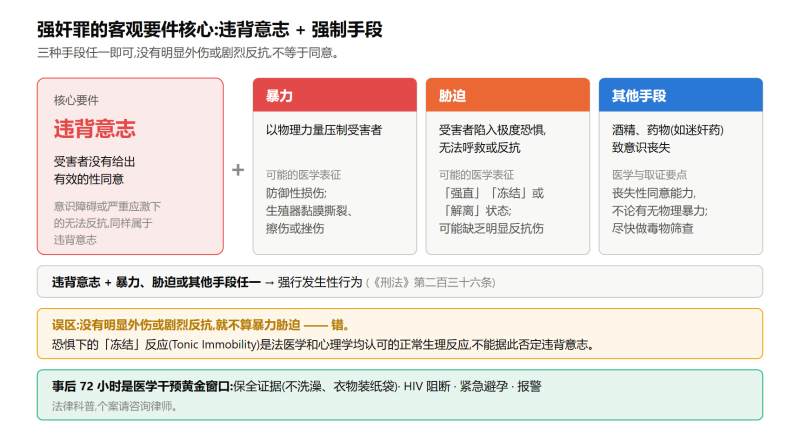Click '可能的医学表征' in the 胁迫 card
800x433 pixels.
click(476, 175)
